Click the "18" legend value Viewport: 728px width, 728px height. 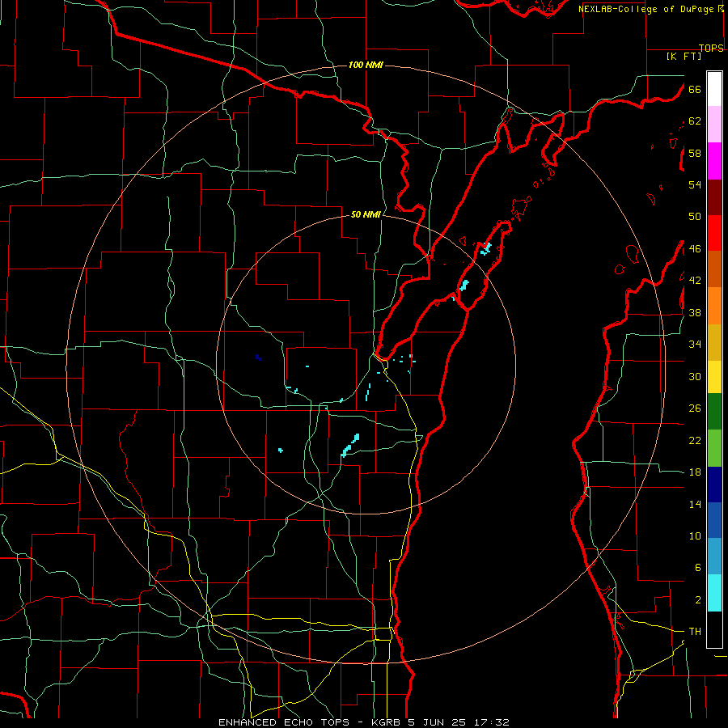coord(695,472)
